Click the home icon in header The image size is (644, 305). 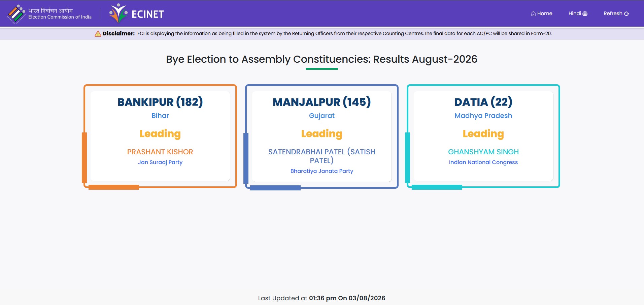pos(533,14)
